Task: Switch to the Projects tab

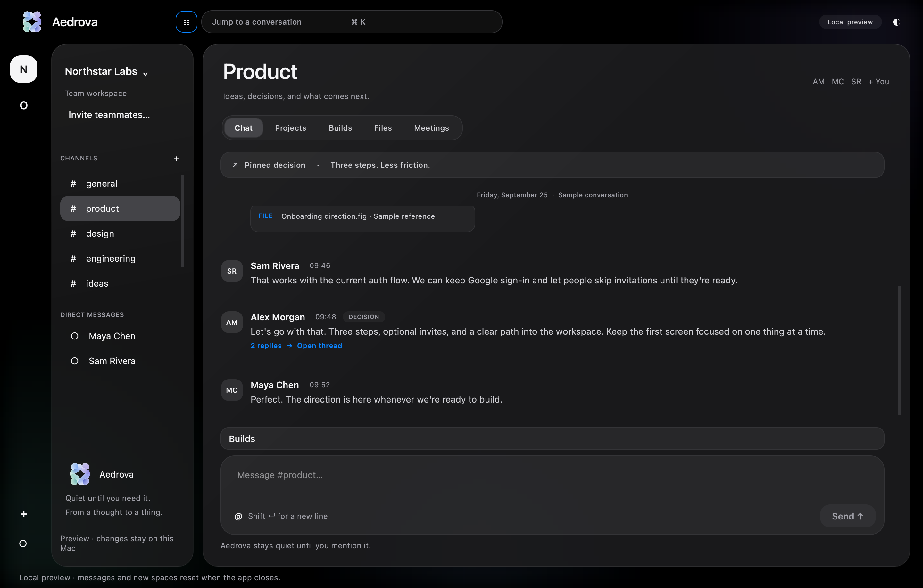Action: click(x=291, y=128)
